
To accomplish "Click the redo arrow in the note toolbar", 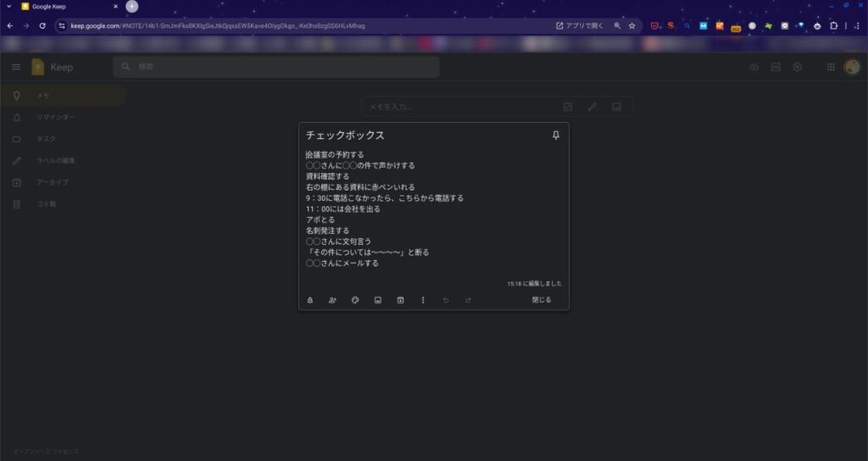I will coord(468,300).
